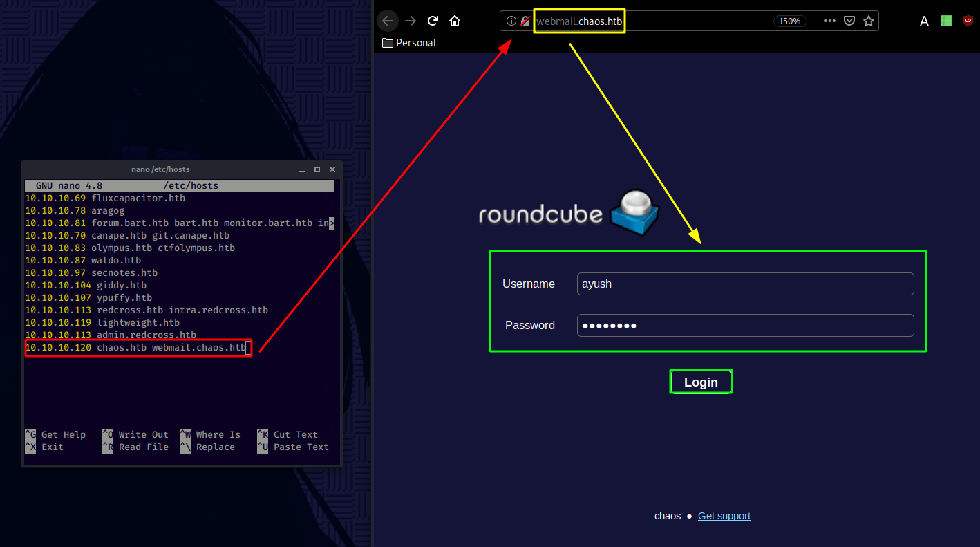980x547 pixels.
Task: Open the uBlock Origin extension icon
Action: click(968, 21)
